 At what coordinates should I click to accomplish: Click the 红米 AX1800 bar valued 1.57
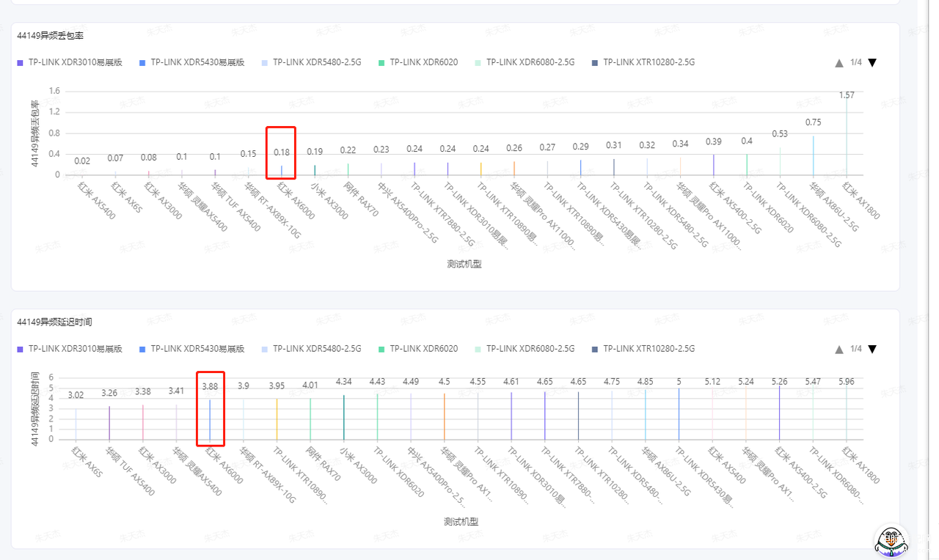click(847, 134)
